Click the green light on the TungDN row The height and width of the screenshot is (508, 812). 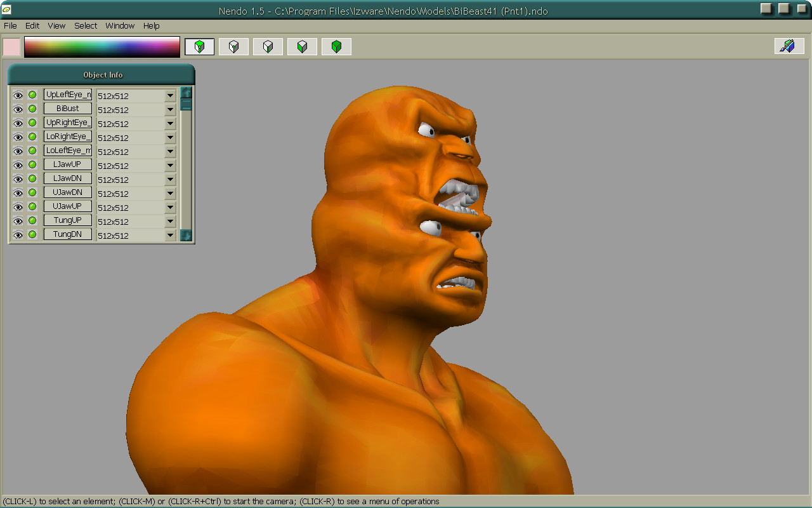click(32, 234)
